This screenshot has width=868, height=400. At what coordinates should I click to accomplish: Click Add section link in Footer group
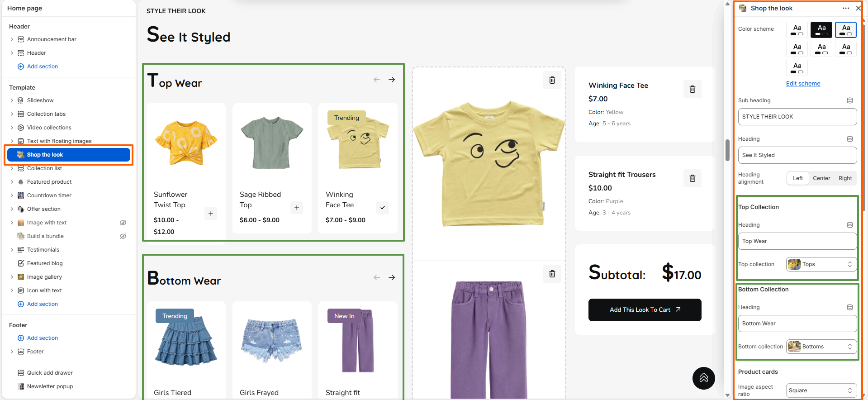(x=43, y=338)
